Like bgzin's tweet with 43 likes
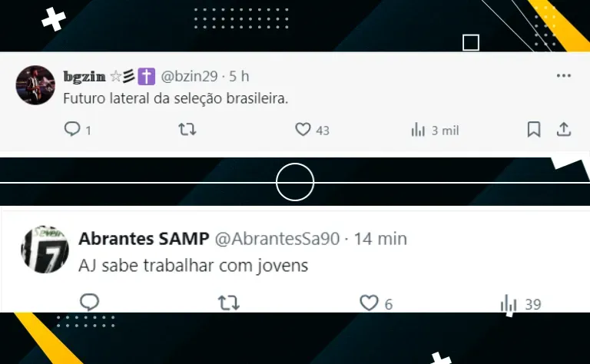 (x=303, y=129)
